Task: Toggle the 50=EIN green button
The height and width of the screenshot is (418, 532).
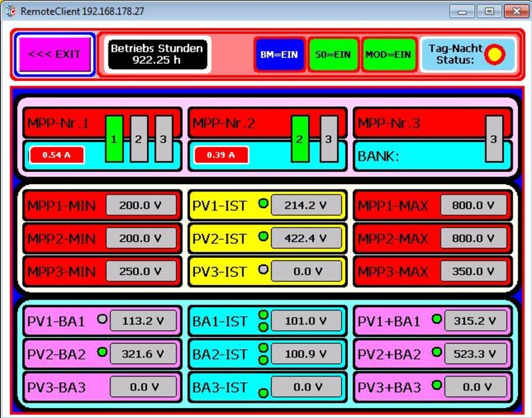Action: [333, 54]
